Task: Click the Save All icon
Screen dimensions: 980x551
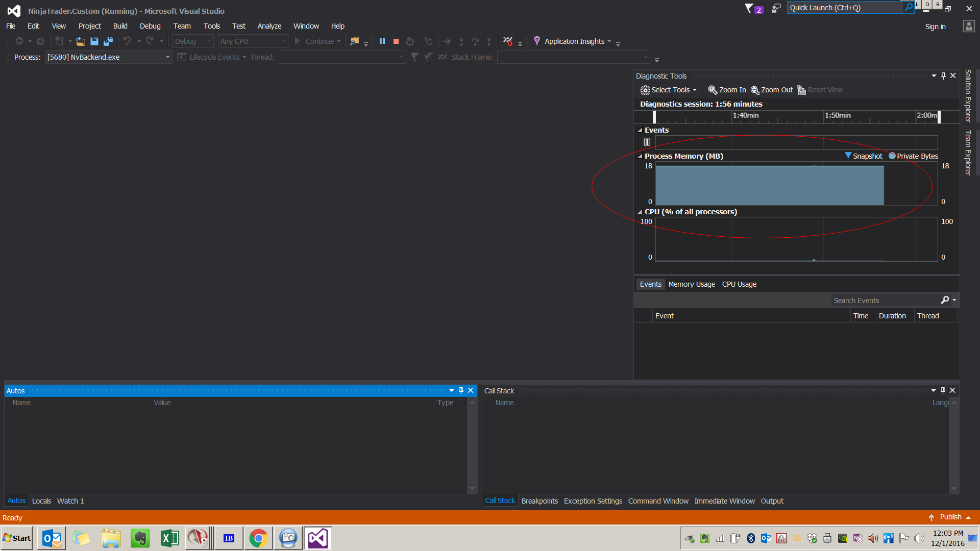Action: pyautogui.click(x=108, y=41)
